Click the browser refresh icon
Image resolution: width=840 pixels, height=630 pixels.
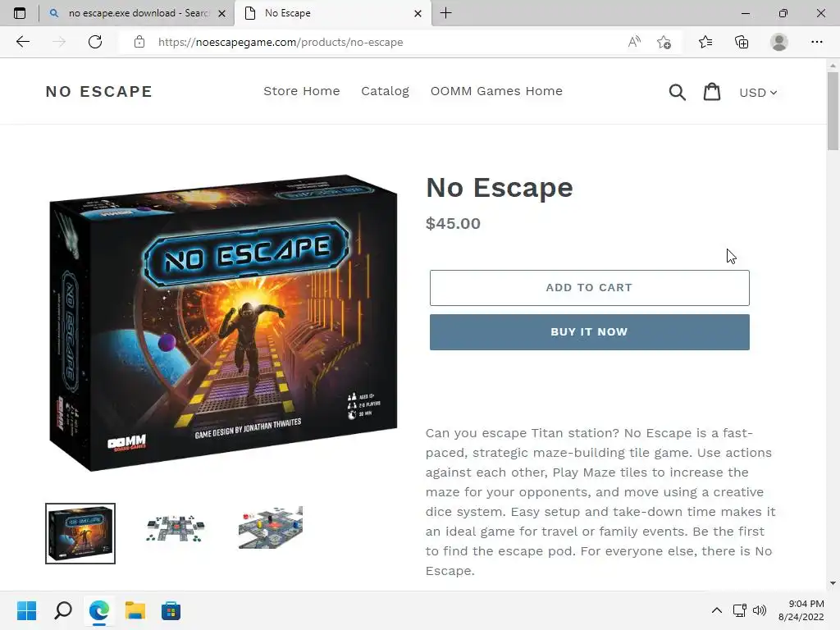pyautogui.click(x=95, y=42)
